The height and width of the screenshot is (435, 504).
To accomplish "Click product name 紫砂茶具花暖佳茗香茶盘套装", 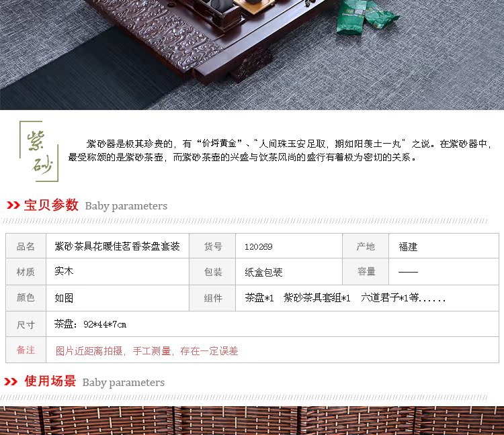I will click(117, 246).
